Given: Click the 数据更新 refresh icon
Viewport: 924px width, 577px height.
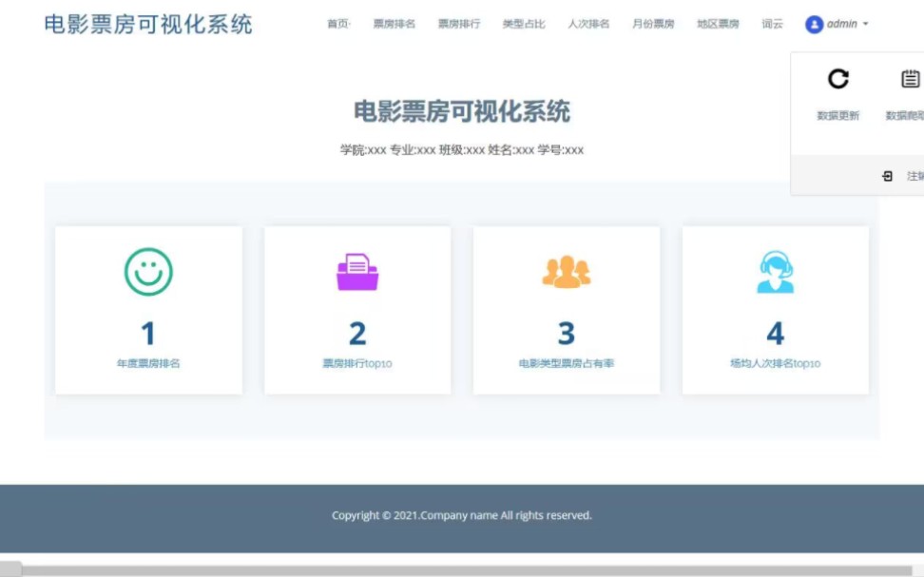Looking at the screenshot, I should point(837,80).
